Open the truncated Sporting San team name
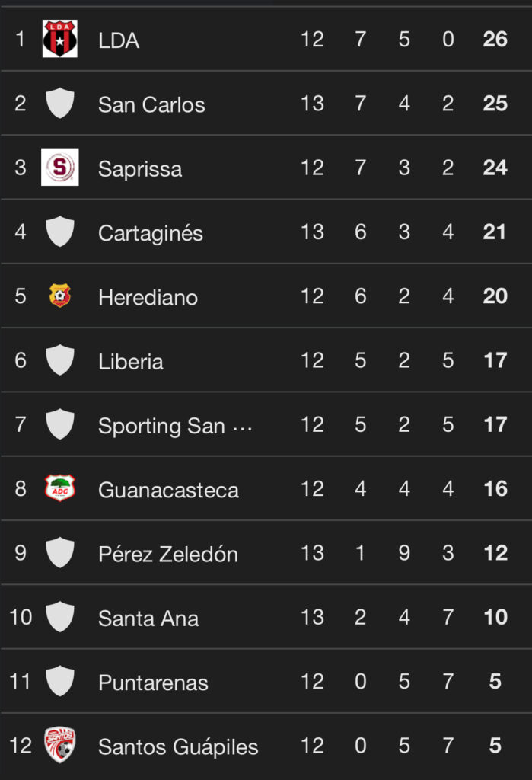 pyautogui.click(x=174, y=426)
